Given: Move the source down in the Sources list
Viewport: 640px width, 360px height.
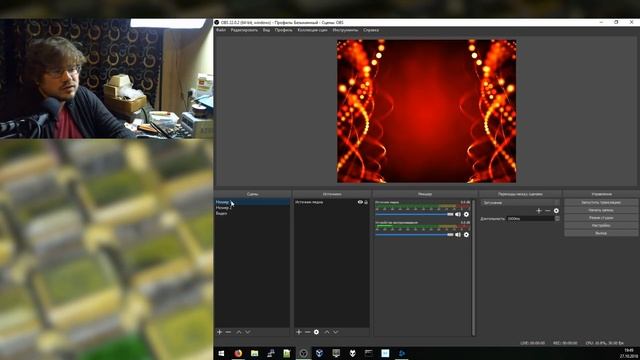Looking at the screenshot, I should pyautogui.click(x=336, y=332).
